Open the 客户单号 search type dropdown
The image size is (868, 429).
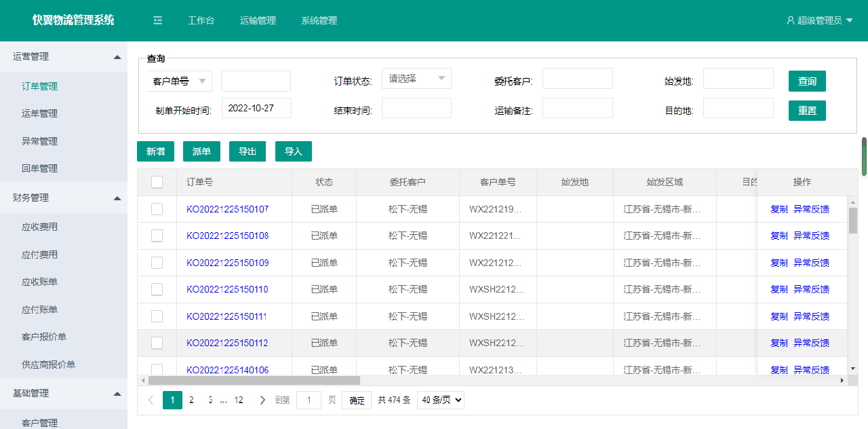[x=179, y=81]
